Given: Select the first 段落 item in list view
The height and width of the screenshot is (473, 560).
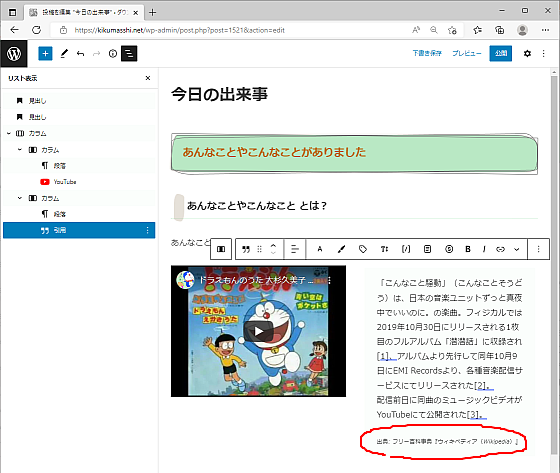Looking at the screenshot, I should point(79,166).
